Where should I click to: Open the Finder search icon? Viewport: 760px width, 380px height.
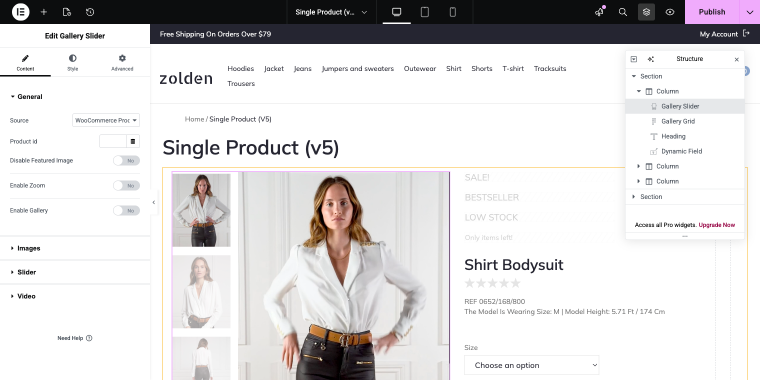click(623, 12)
